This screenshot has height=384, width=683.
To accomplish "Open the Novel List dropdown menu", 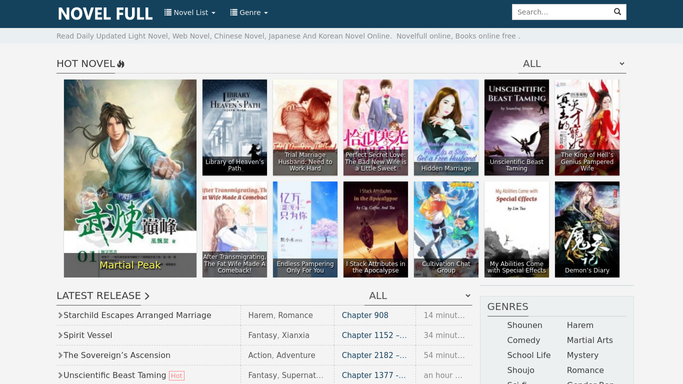I will point(190,13).
